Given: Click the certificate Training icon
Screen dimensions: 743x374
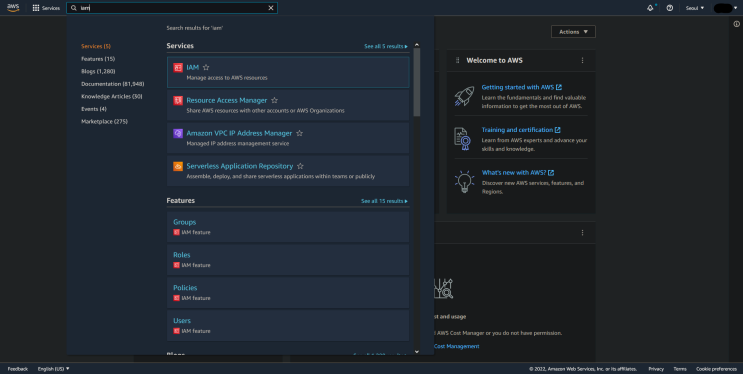Looking at the screenshot, I should 462,139.
